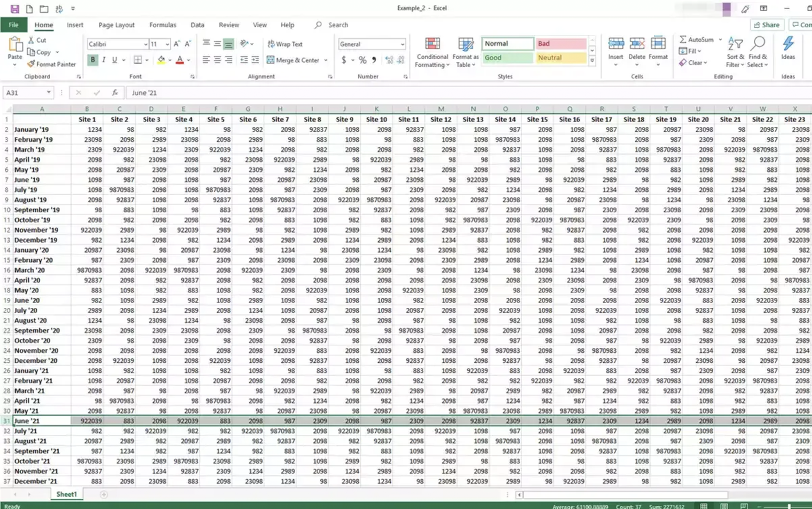Toggle Italic formatting
The width and height of the screenshot is (812, 509).
click(x=104, y=60)
